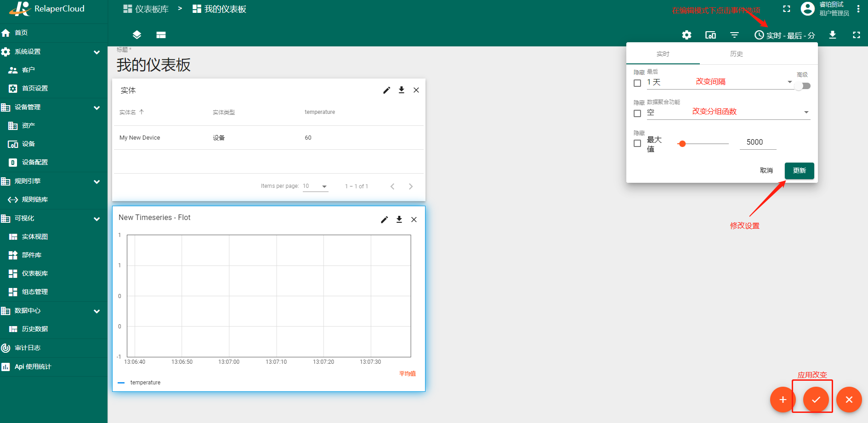Select My New Device table row

(269, 138)
